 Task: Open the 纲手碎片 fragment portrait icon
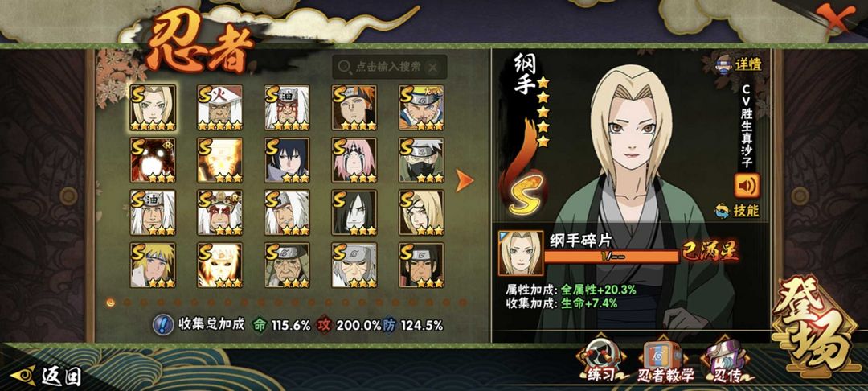(x=520, y=253)
